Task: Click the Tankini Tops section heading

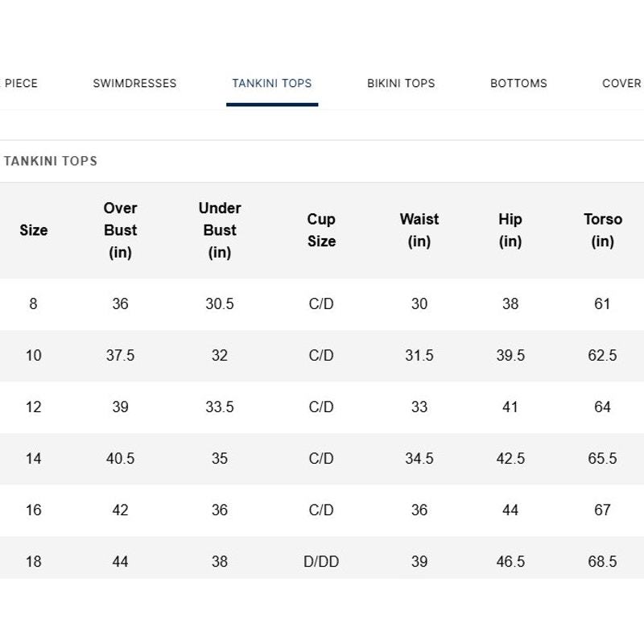Action: [51, 161]
